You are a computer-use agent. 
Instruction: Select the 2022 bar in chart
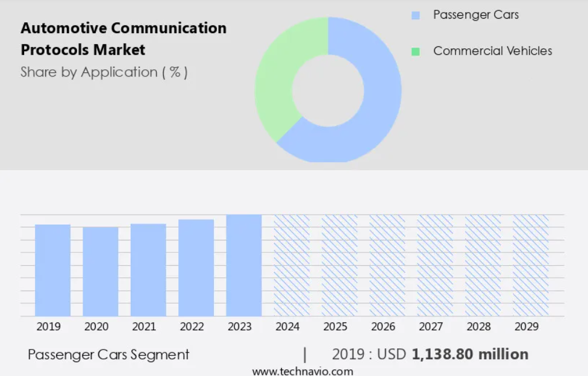tap(196, 268)
